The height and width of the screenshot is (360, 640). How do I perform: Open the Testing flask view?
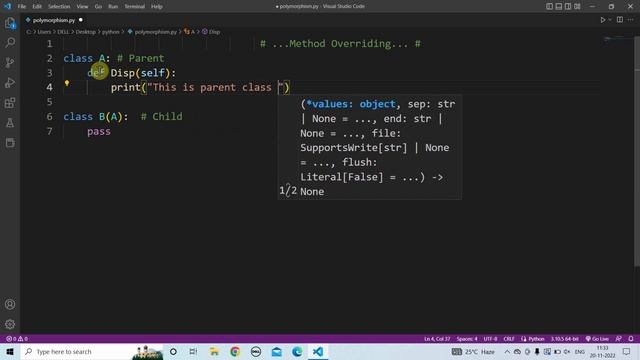click(x=10, y=122)
